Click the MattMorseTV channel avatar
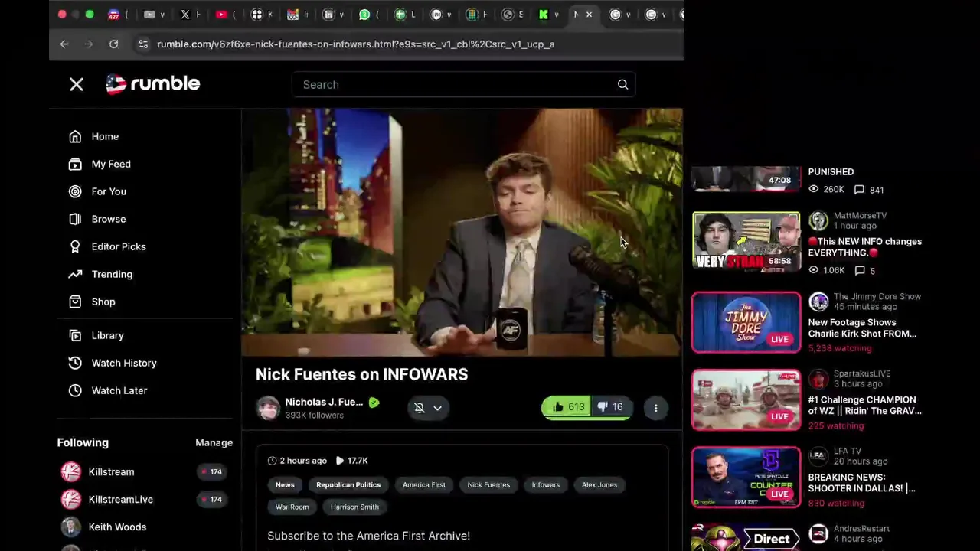This screenshot has width=980, height=551. [x=818, y=221]
